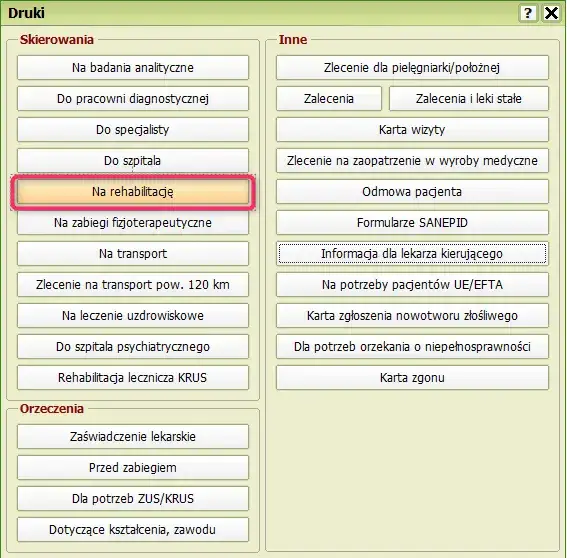The height and width of the screenshot is (558, 567).
Task: Click Informacja dla lekarza kierującego
Action: tap(413, 254)
